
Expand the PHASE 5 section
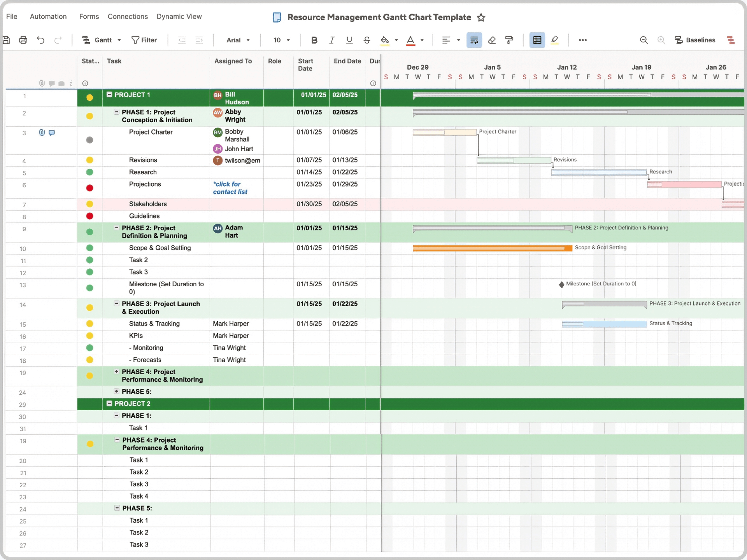pos(116,391)
